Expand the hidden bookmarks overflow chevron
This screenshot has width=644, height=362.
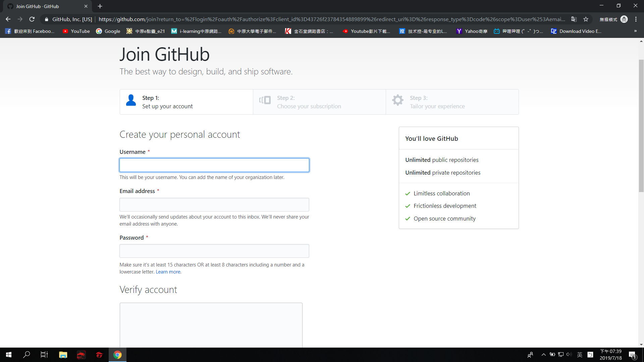click(x=635, y=31)
